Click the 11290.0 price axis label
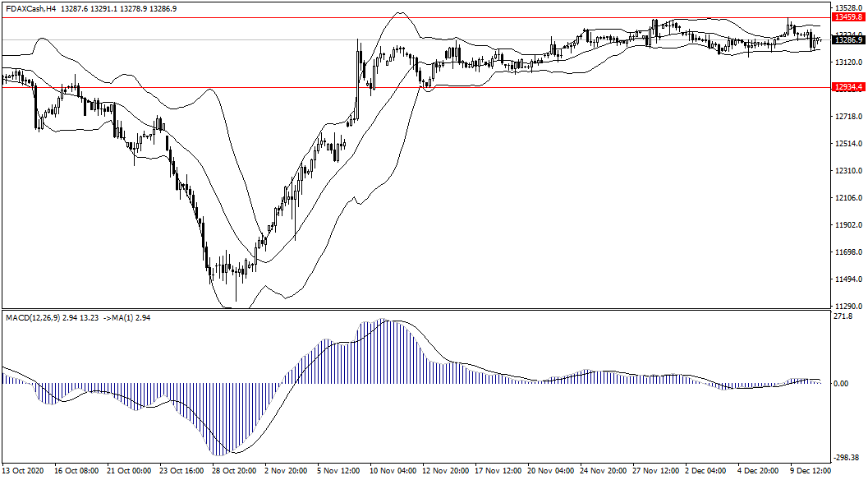 click(847, 306)
